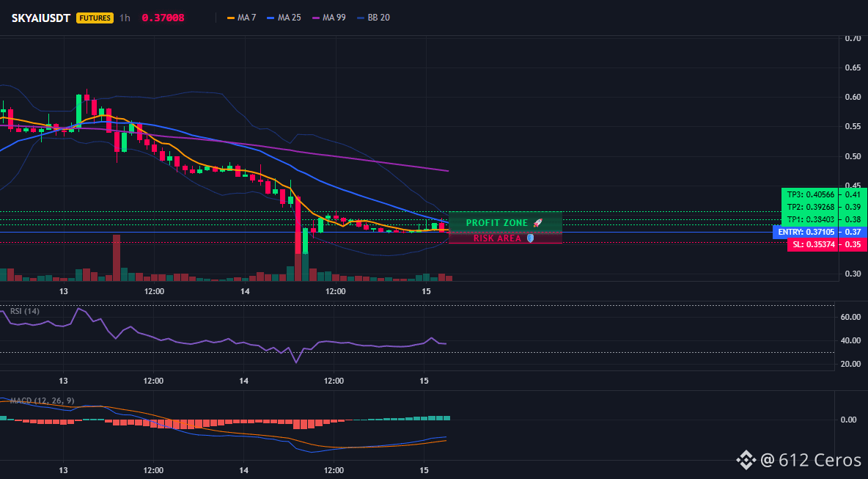Open the RSI (14) indicator label

25,311
